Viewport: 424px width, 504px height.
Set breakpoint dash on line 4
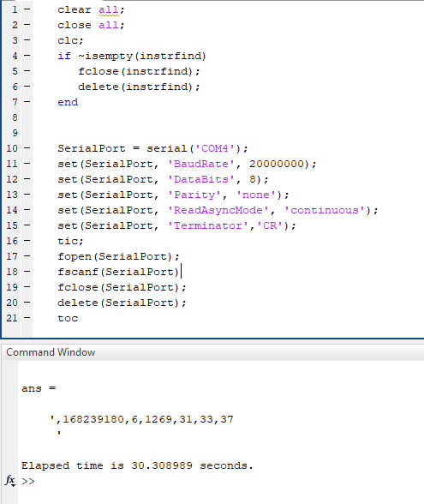tap(27, 56)
